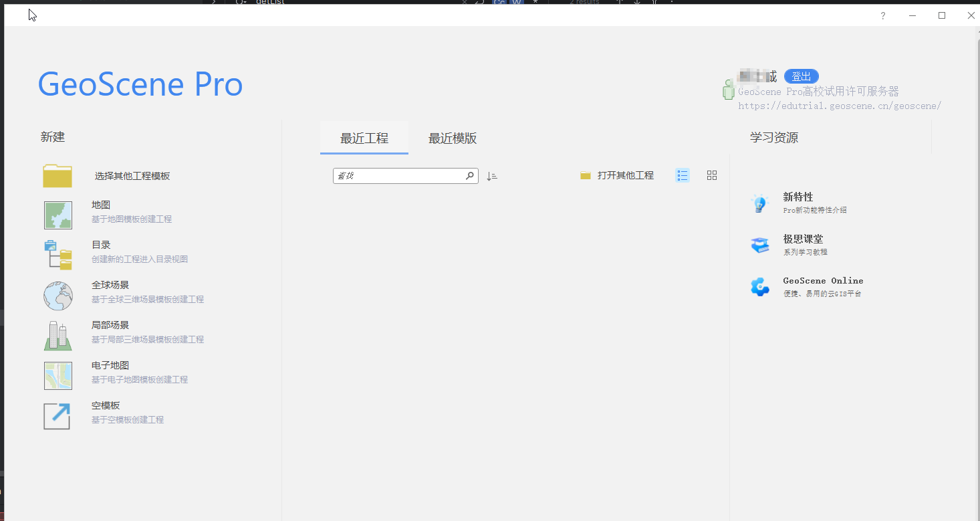The image size is (980, 521).
Task: Click the 打开其他工程 folder icon
Action: pos(586,176)
